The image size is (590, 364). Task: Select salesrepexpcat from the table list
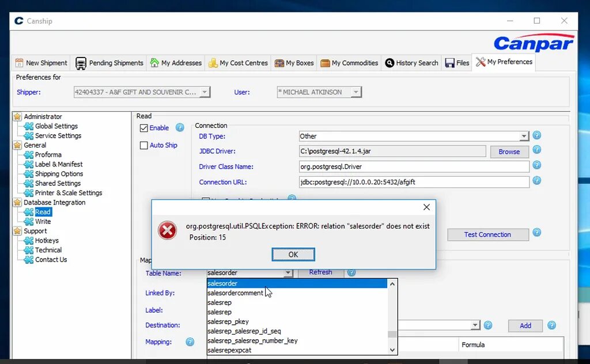pos(297,350)
